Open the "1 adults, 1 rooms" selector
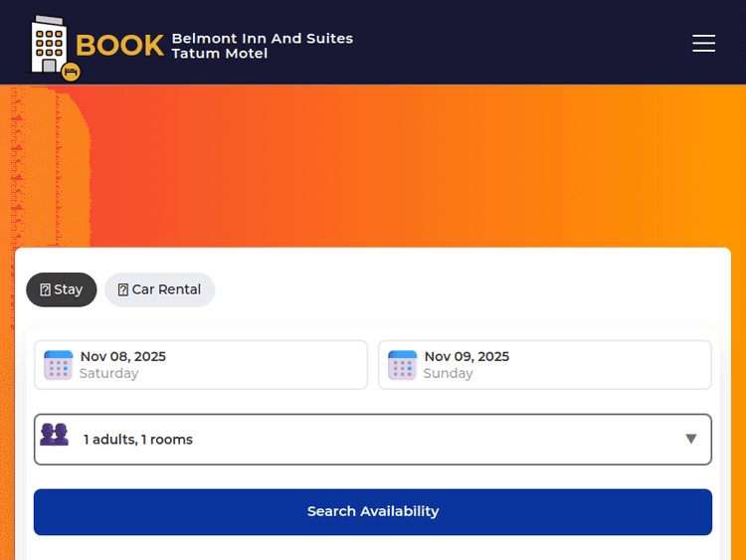746x560 pixels. point(373,439)
